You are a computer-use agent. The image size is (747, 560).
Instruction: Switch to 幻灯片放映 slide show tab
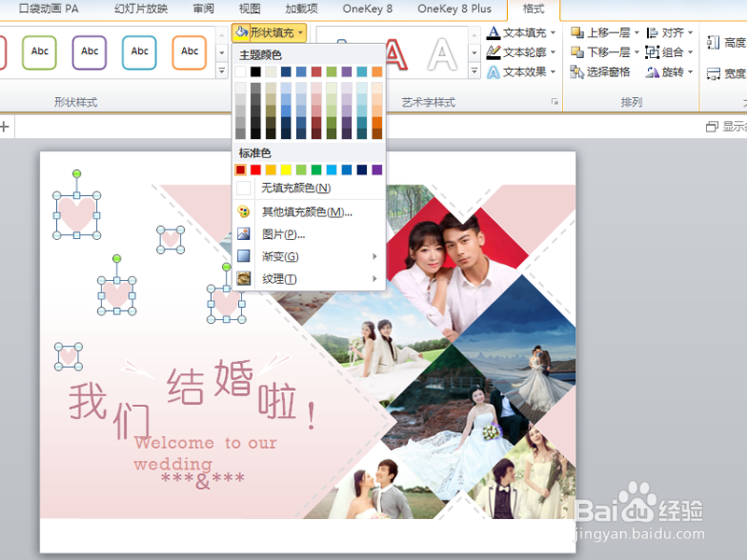pyautogui.click(x=141, y=8)
